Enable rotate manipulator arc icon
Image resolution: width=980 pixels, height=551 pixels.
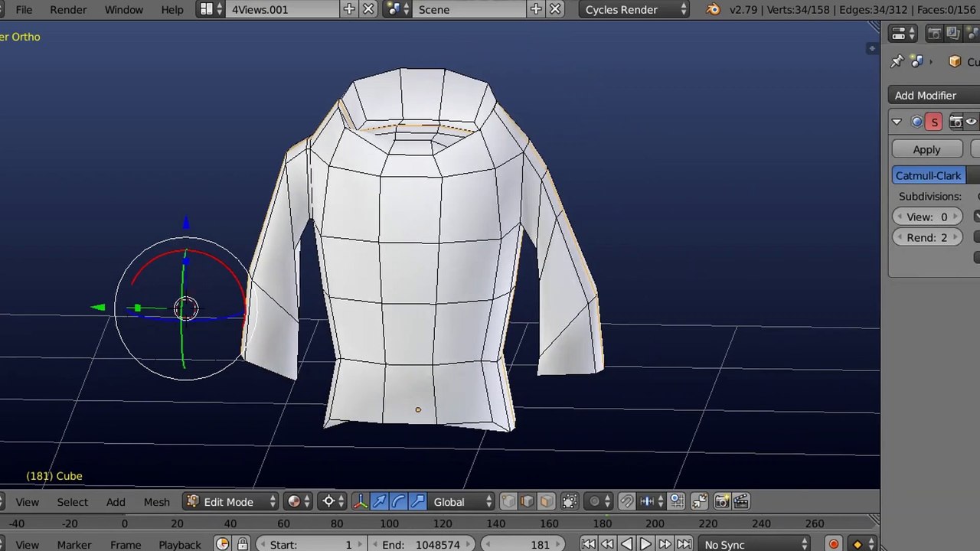click(x=398, y=502)
